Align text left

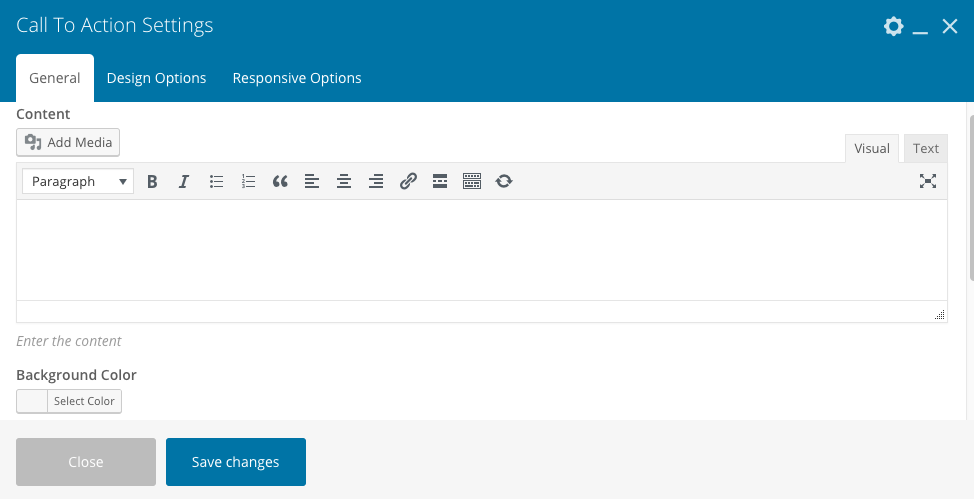[312, 181]
